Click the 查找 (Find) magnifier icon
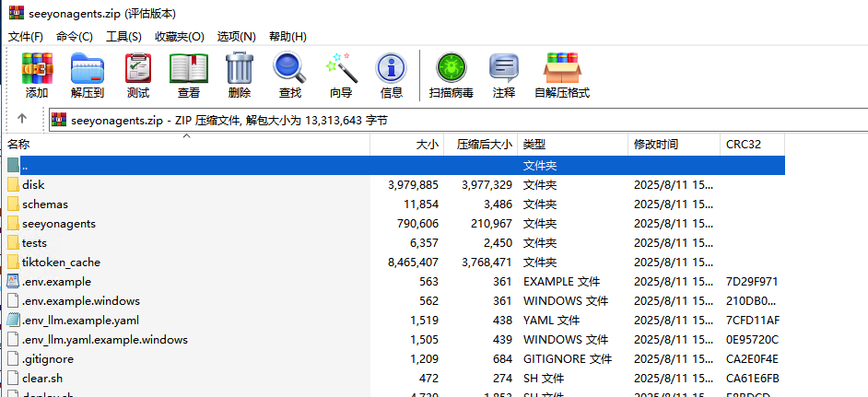Viewport: 868px width, 397px height. click(x=289, y=68)
